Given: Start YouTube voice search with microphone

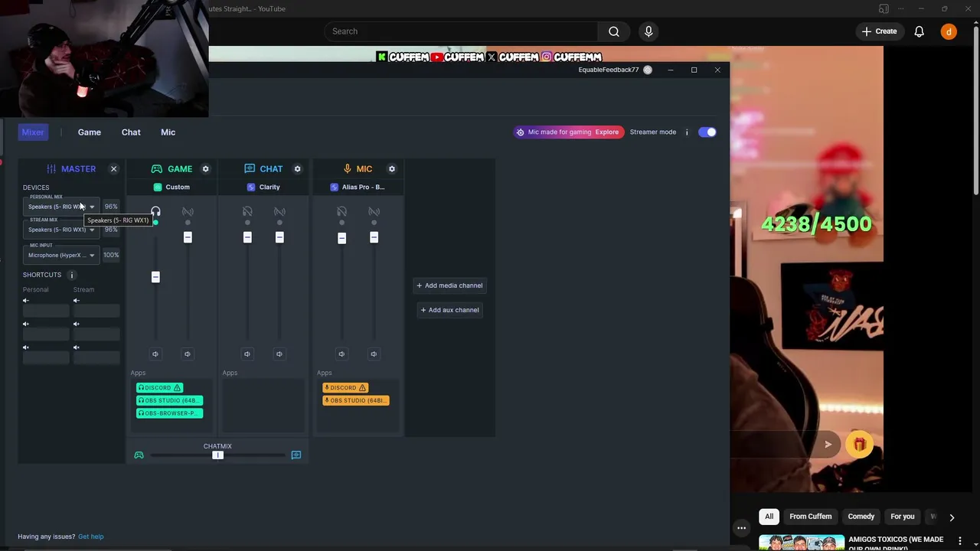Looking at the screenshot, I should tap(648, 31).
